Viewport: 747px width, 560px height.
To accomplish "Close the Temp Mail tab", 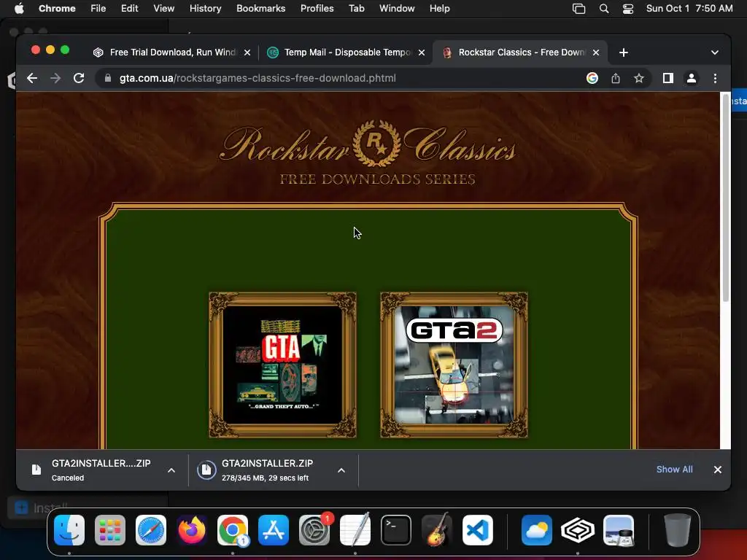I will (422, 52).
